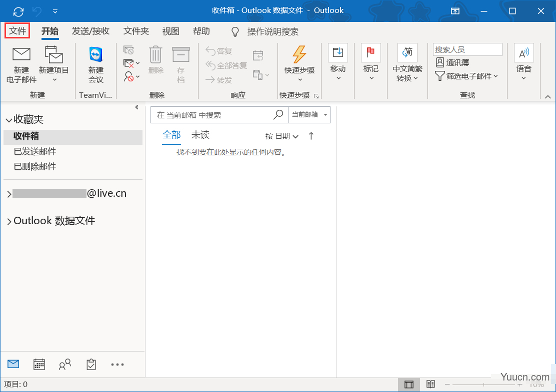Image resolution: width=556 pixels, height=392 pixels.
Task: Open the 新建项目 dropdown
Action: [x=54, y=64]
